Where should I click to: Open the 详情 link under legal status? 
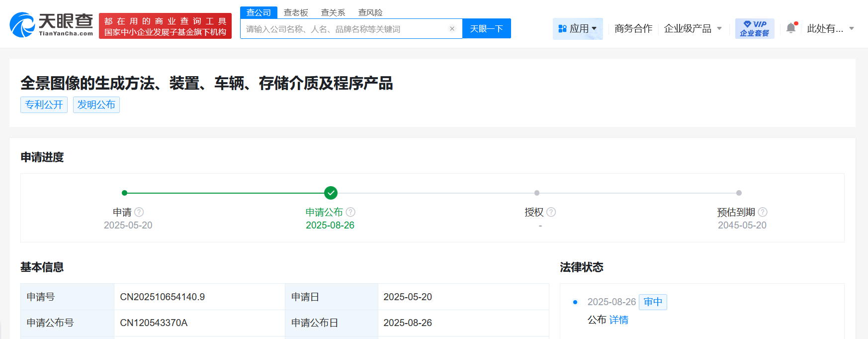618,320
